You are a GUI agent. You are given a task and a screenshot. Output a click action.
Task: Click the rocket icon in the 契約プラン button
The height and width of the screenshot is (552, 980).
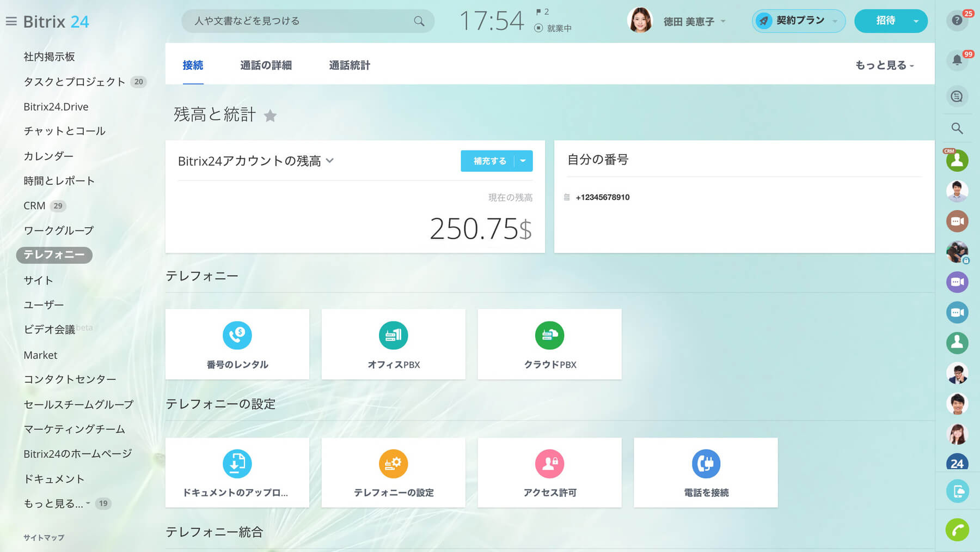click(x=764, y=21)
